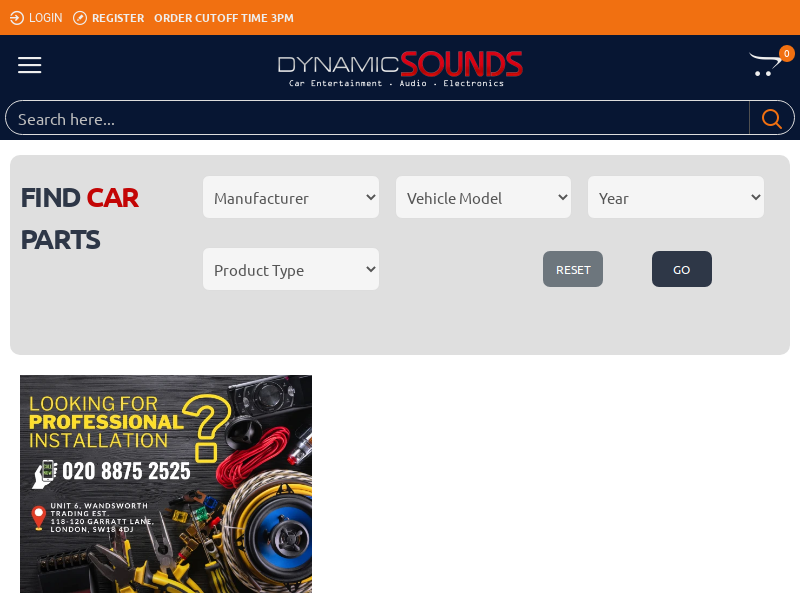Click the Dynamic Sounds logo
800x600 pixels.
pyautogui.click(x=400, y=68)
